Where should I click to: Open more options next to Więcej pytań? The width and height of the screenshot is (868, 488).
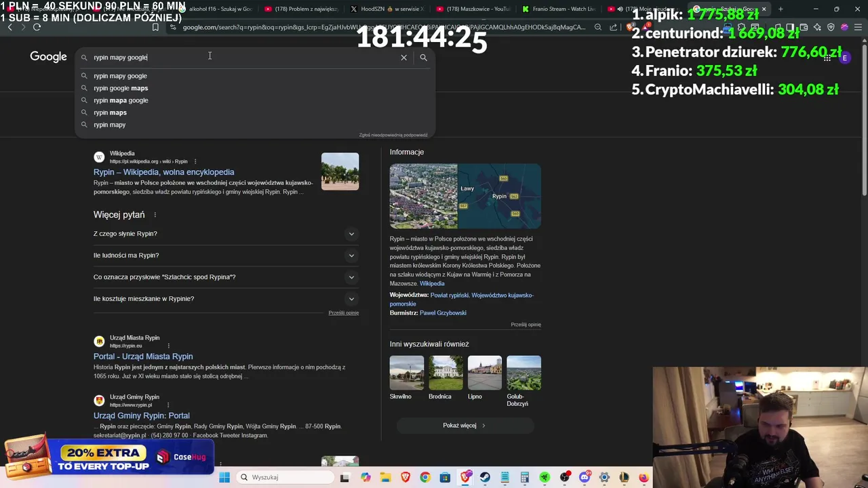click(x=155, y=215)
